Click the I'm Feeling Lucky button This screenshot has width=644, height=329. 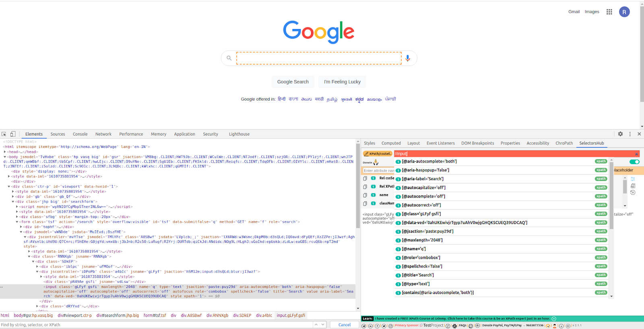[343, 82]
